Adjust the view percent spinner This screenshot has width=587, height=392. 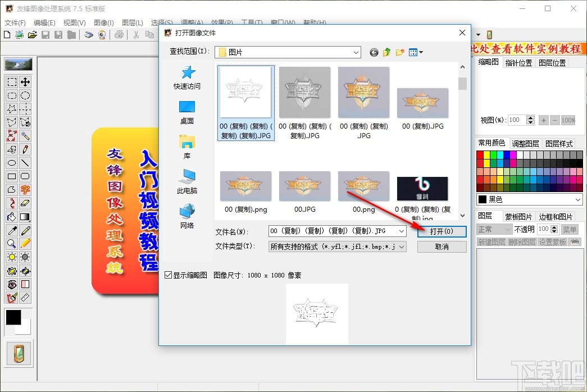(x=530, y=120)
